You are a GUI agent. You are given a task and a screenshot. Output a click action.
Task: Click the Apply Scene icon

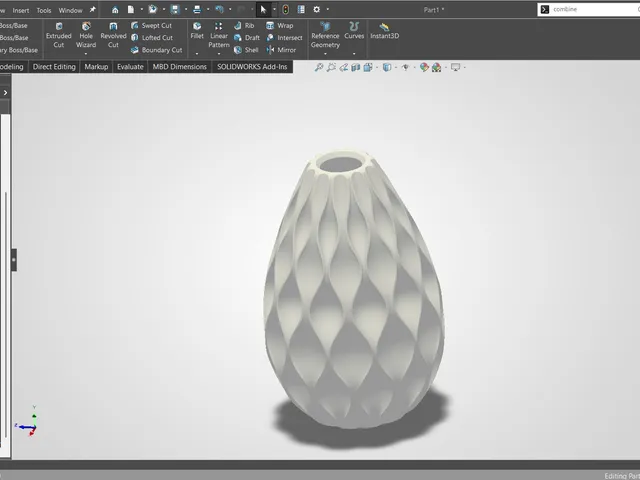coord(436,67)
